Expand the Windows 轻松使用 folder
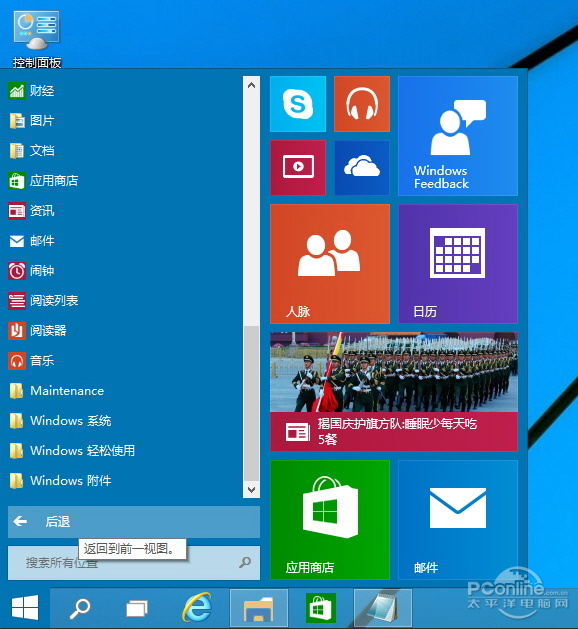 click(72, 450)
